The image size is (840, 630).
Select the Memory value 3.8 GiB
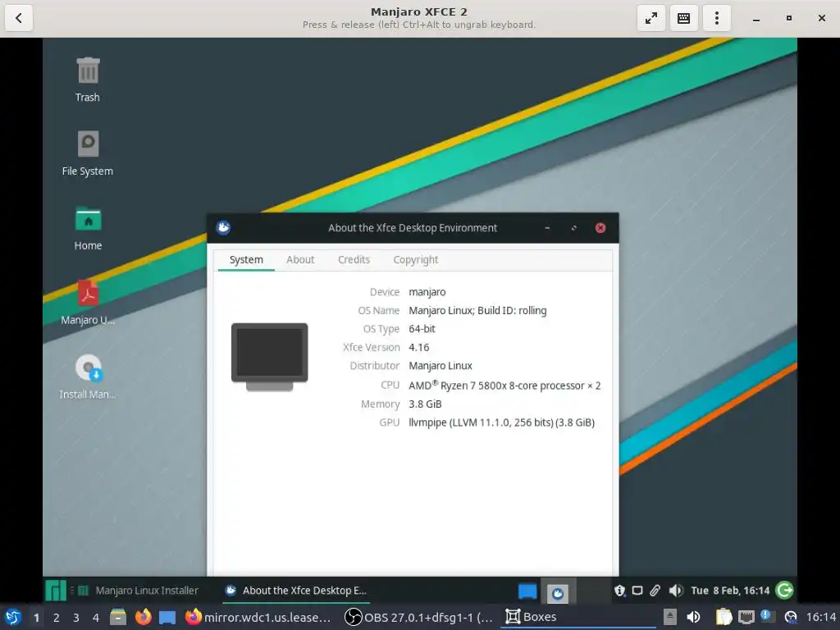425,404
